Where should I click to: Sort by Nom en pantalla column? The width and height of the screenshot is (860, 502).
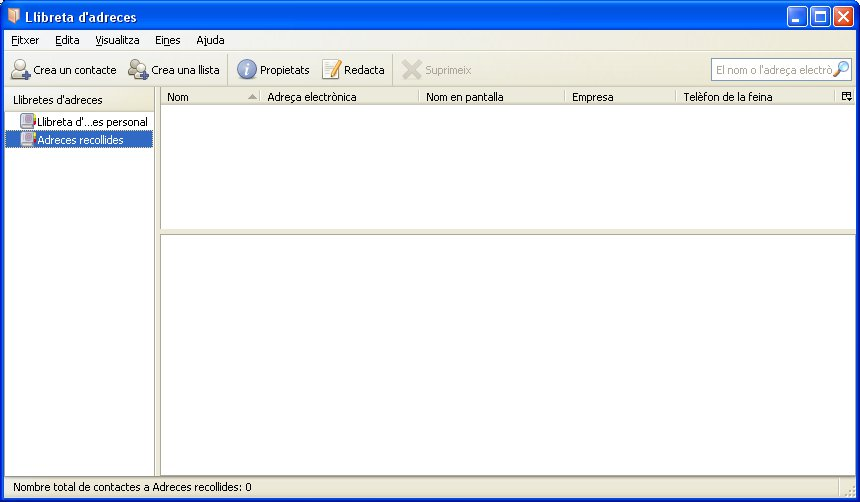490,97
